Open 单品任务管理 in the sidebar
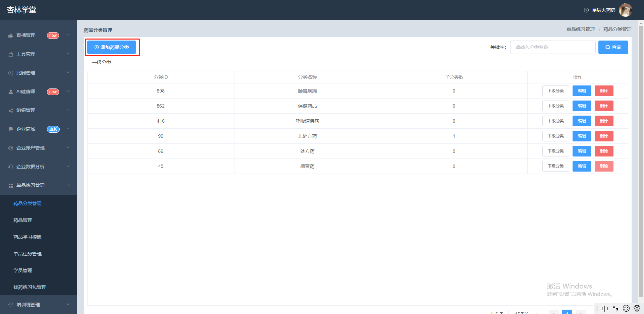Viewport: 644px width, 314px height. (28, 254)
